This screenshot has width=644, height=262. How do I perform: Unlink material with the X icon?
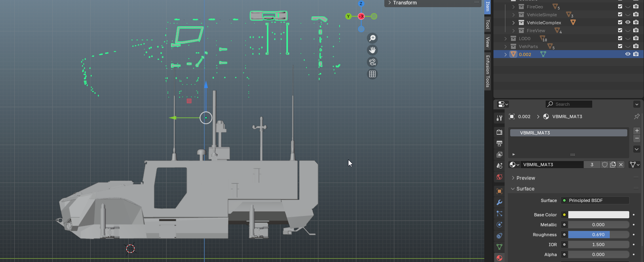(x=621, y=165)
